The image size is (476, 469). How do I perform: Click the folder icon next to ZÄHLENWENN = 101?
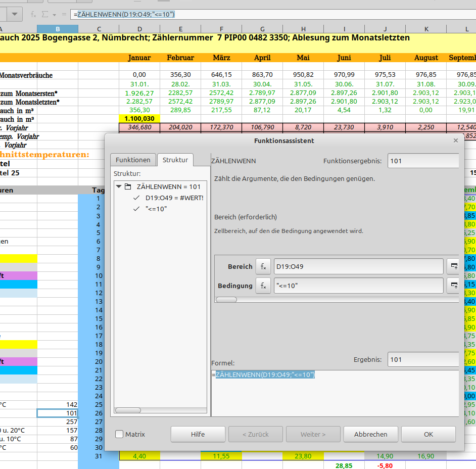pyautogui.click(x=128, y=186)
